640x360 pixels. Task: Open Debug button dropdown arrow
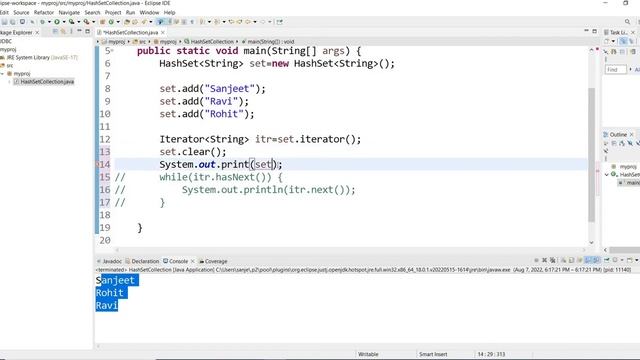coord(49,22)
